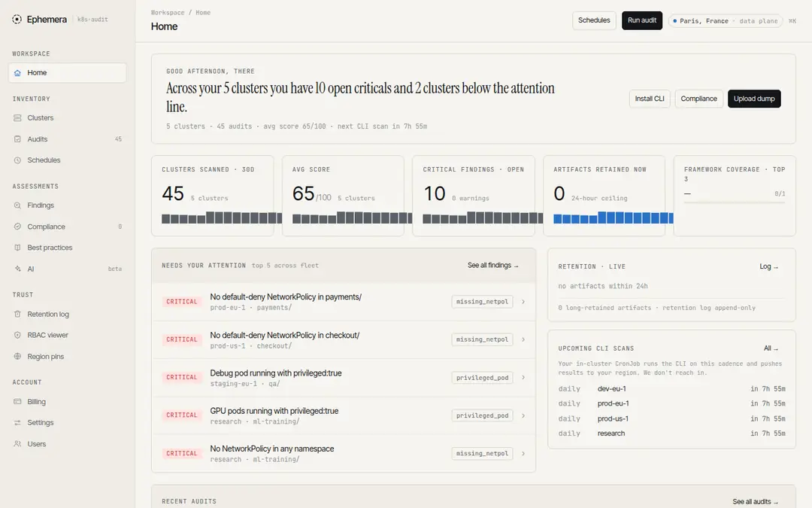Click the Clusters Scanned bar chart
The width and height of the screenshot is (812, 508).
[222, 217]
